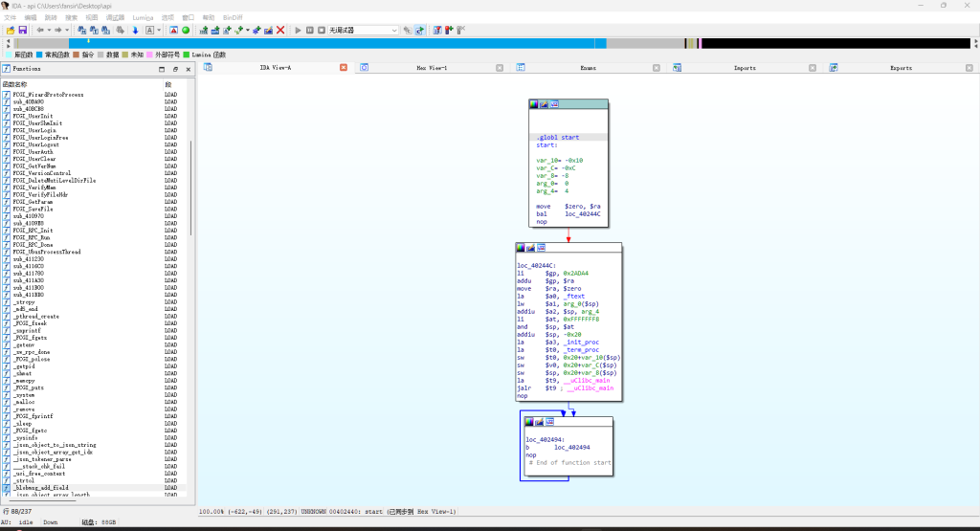
Task: Open the 文件 (File) menu
Action: click(x=10, y=17)
